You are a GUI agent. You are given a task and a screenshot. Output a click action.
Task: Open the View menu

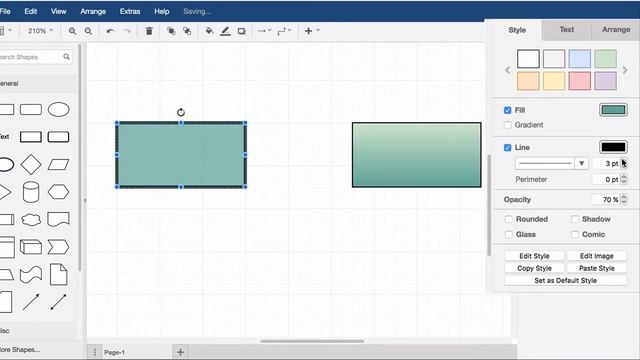[x=58, y=11]
